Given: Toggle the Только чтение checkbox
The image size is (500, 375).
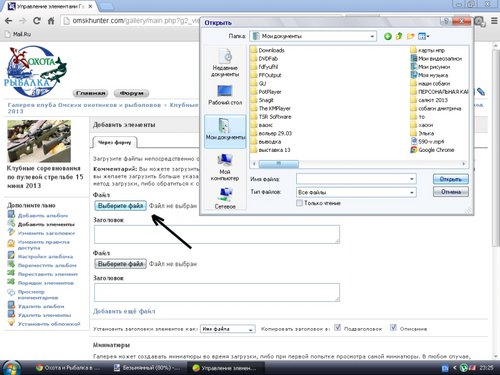Looking at the screenshot, I should pyautogui.click(x=299, y=203).
